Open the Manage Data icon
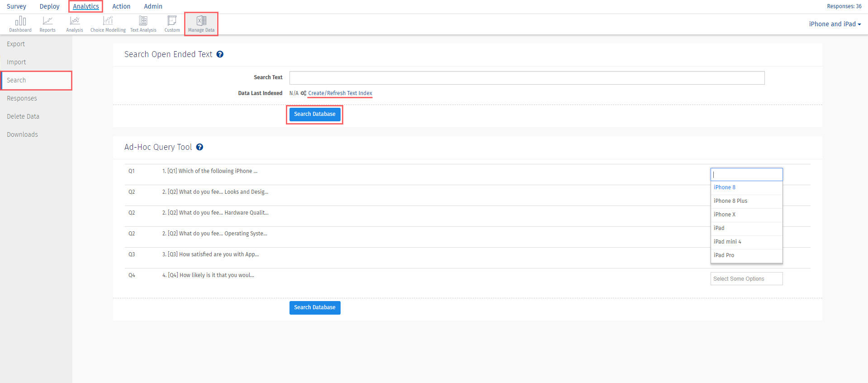This screenshot has width=868, height=383. pos(201,24)
